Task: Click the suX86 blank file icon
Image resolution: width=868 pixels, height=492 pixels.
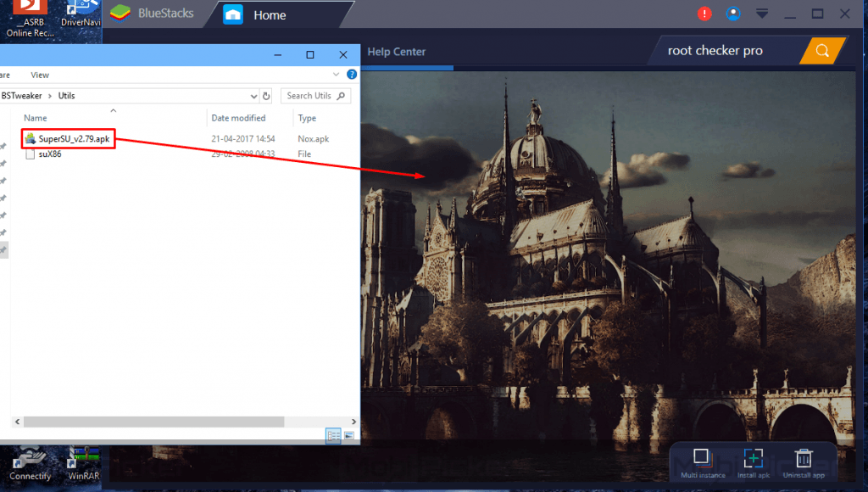Action: coord(30,154)
